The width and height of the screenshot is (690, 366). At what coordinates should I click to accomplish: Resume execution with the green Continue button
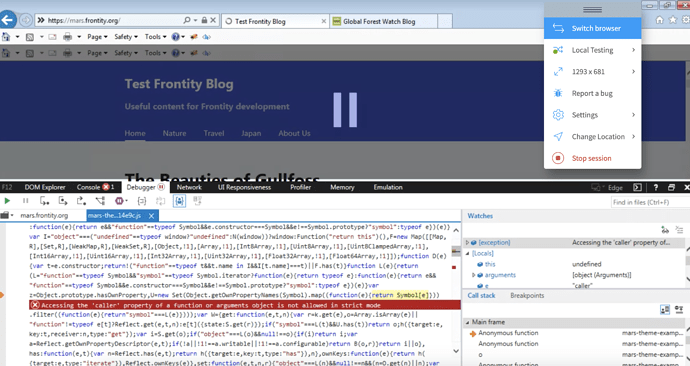click(x=7, y=201)
